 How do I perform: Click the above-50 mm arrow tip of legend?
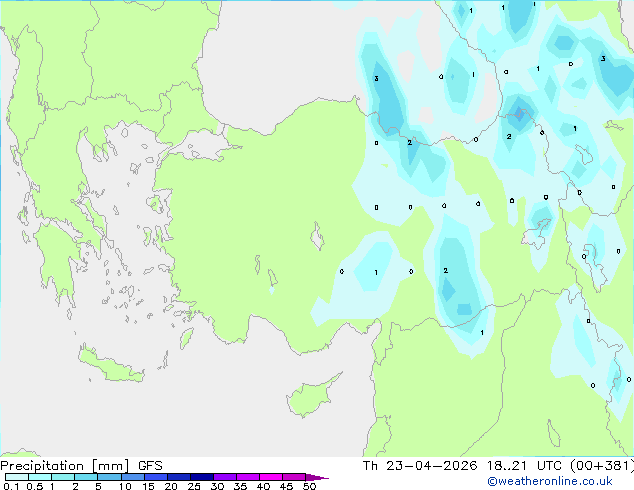[317, 478]
